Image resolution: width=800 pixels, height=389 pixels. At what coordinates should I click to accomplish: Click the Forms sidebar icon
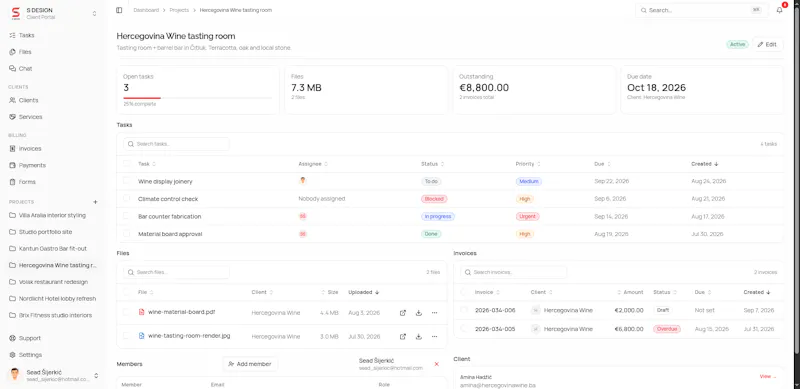(x=12, y=182)
